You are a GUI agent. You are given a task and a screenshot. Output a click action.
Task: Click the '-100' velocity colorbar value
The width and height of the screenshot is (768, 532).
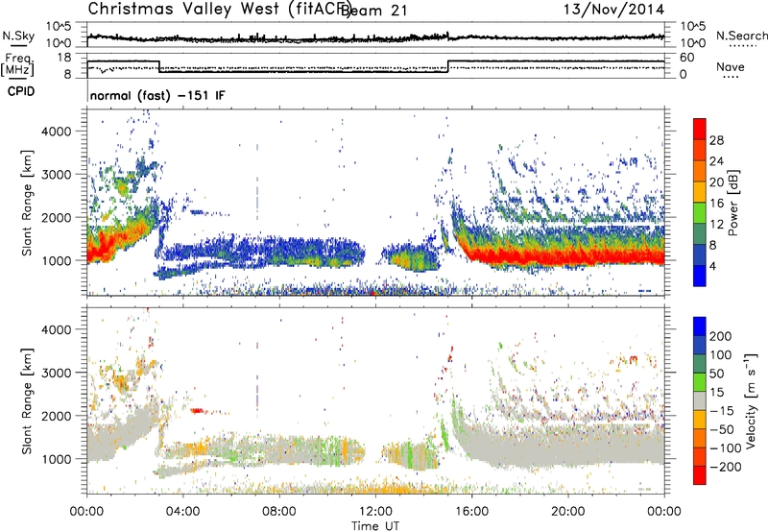tap(726, 448)
